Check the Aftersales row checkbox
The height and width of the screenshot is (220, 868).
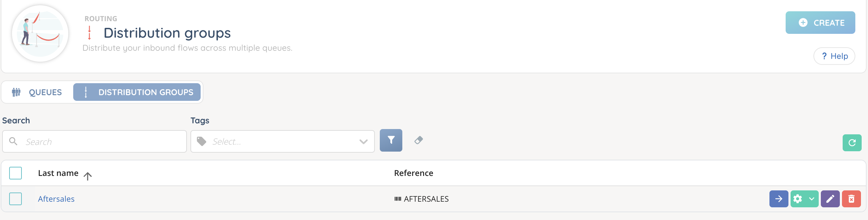pos(15,199)
